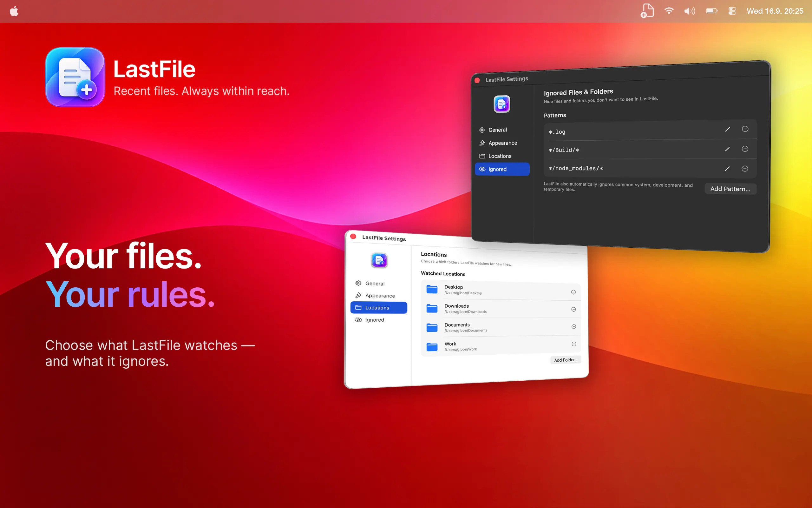This screenshot has width=812, height=508.
Task: Remove the */Build/* ignore pattern
Action: (x=745, y=149)
